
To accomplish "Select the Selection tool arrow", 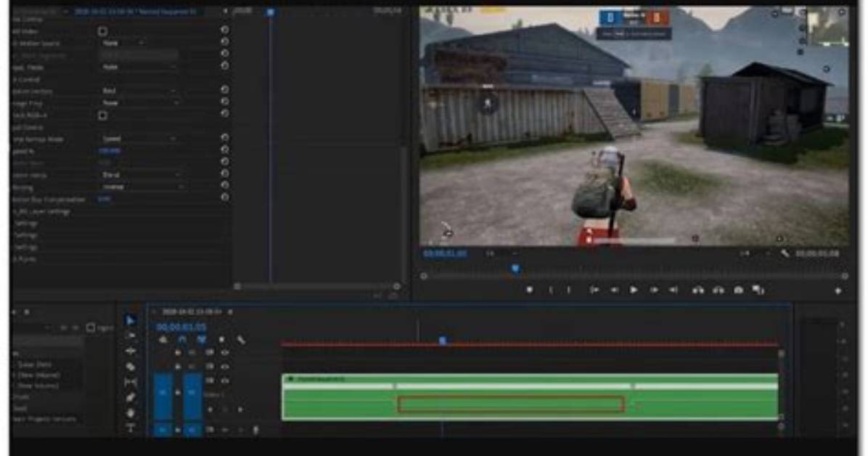I will coord(130,321).
